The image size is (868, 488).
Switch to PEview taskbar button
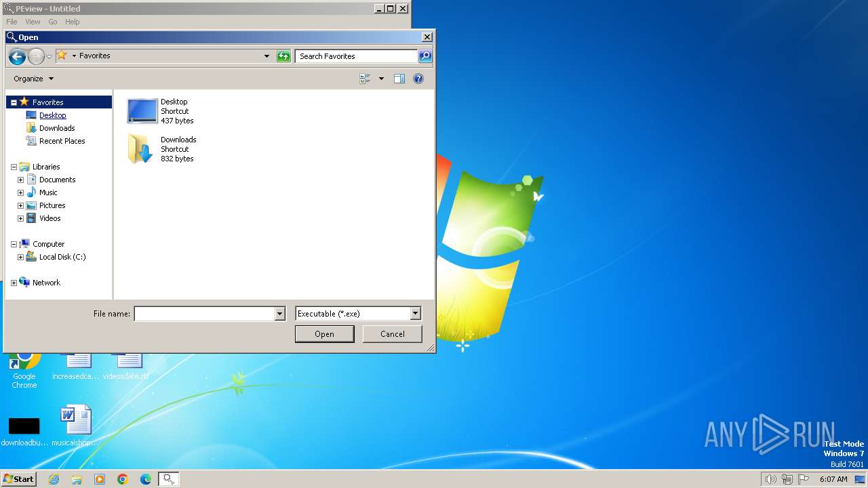coord(168,479)
